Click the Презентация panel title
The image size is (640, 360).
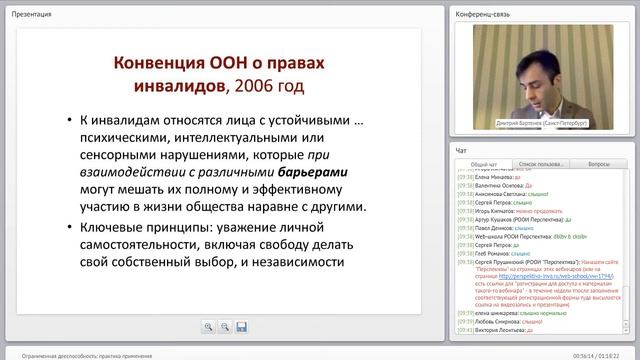pos(31,14)
